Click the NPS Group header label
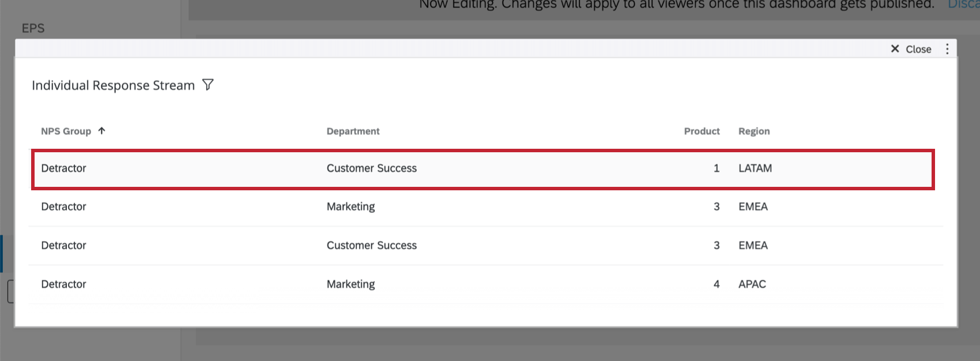This screenshot has width=980, height=361. [66, 131]
